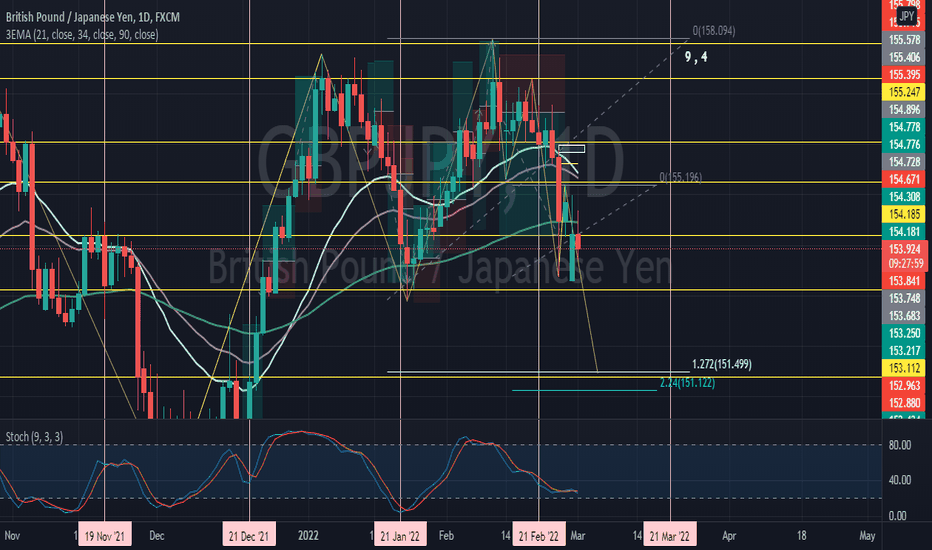Click the green 154.778 price label

pyautogui.click(x=904, y=127)
